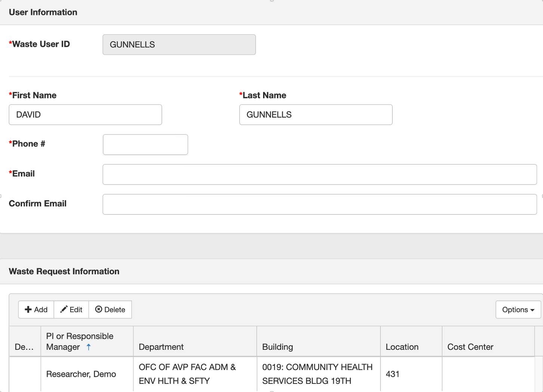Click the OFC OF AVP FAC ADM department cell
Screen dimensions: 543x392
click(187, 374)
